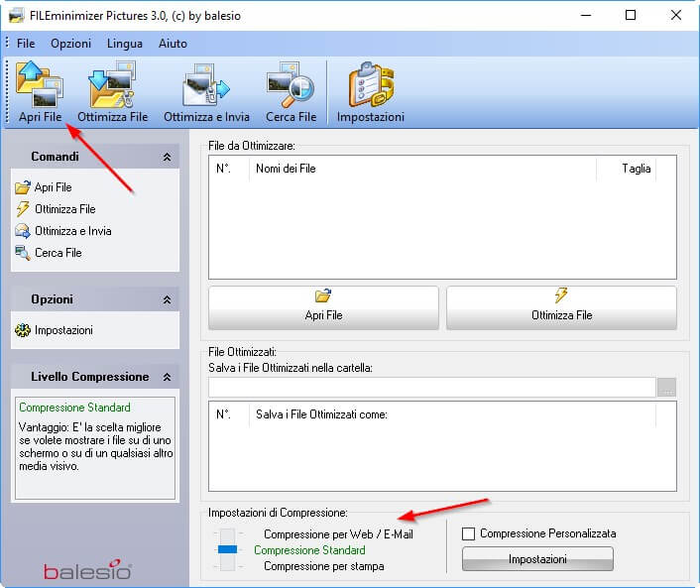Open the Aiuto menu
Screen dimensions: 700x588
[x=173, y=44]
